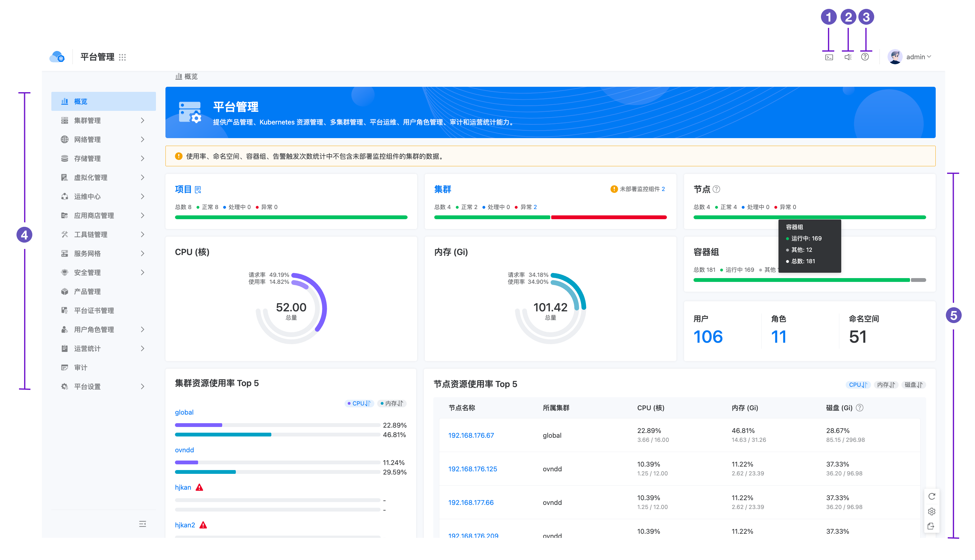The width and height of the screenshot is (975, 560).
Task: Open node link 192.168.176.67
Action: pos(471,436)
